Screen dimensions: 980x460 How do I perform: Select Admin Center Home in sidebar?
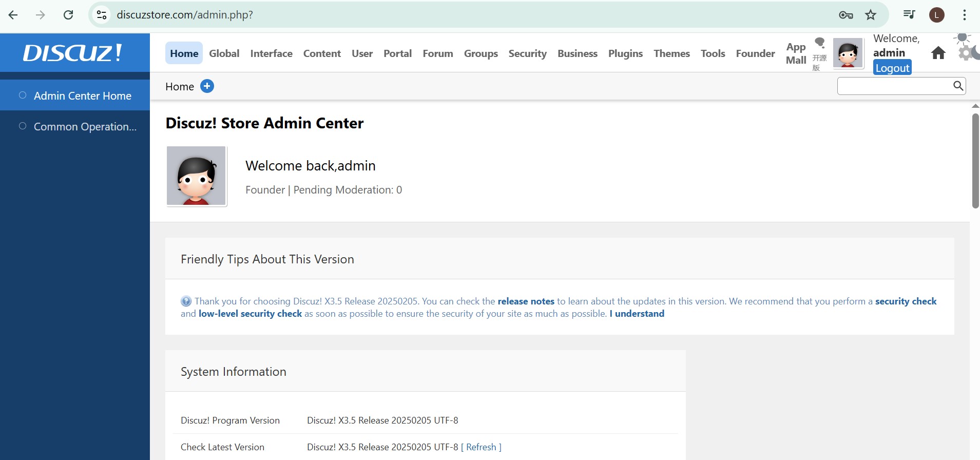click(75, 95)
